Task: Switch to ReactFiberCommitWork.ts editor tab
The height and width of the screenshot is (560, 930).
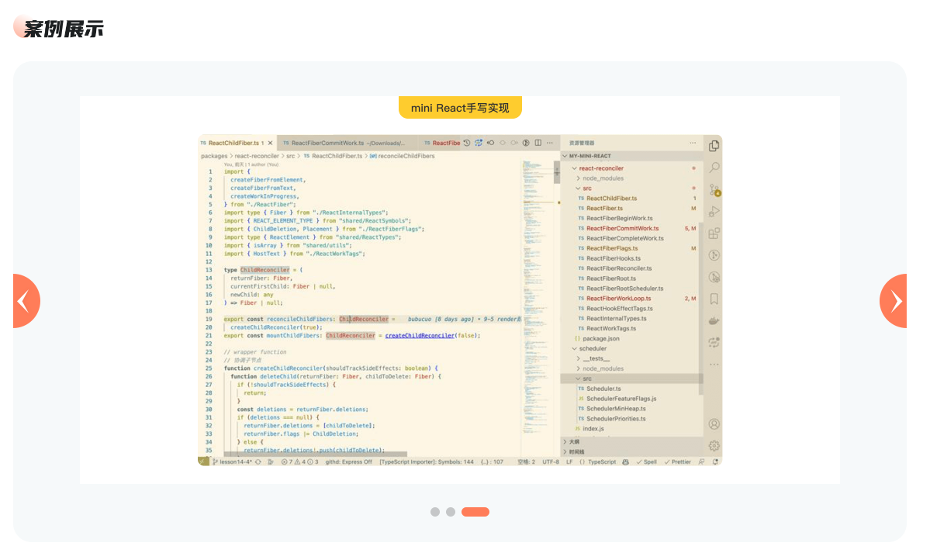Action: (x=347, y=143)
